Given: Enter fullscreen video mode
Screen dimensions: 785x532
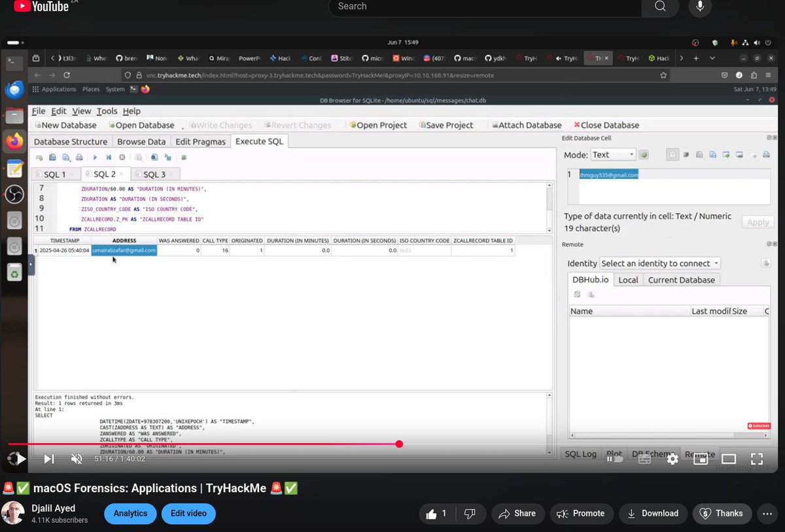Looking at the screenshot, I should [x=757, y=459].
